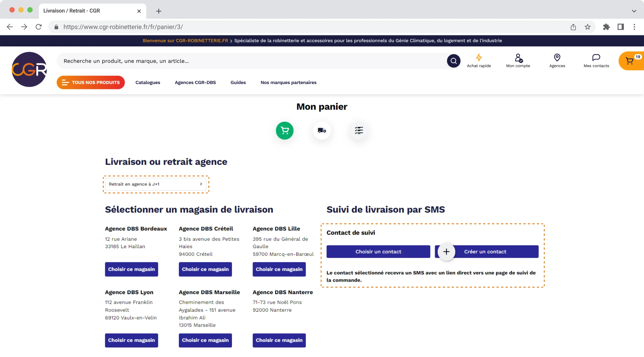
Task: Open Retrait en agence à J+1 dropdown
Action: [156, 184]
